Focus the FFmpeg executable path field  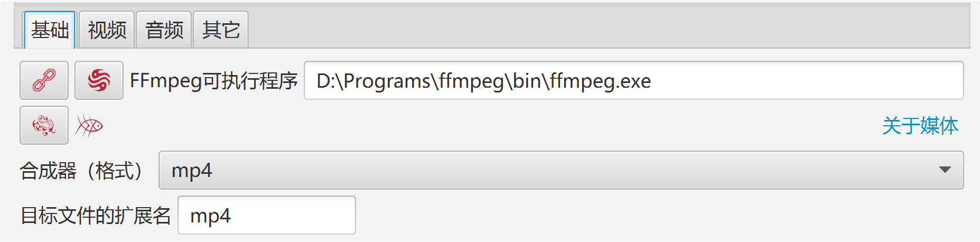point(634,80)
